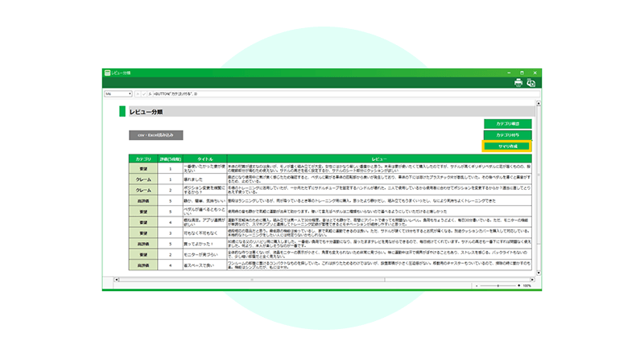Click the レビュー column header
The height and width of the screenshot is (354, 644).
tap(379, 159)
